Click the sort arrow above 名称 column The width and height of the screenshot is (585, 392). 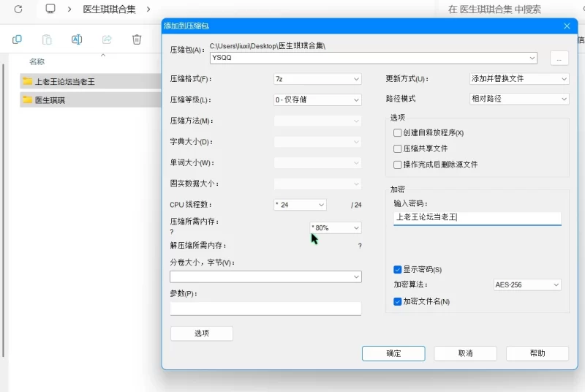103,55
